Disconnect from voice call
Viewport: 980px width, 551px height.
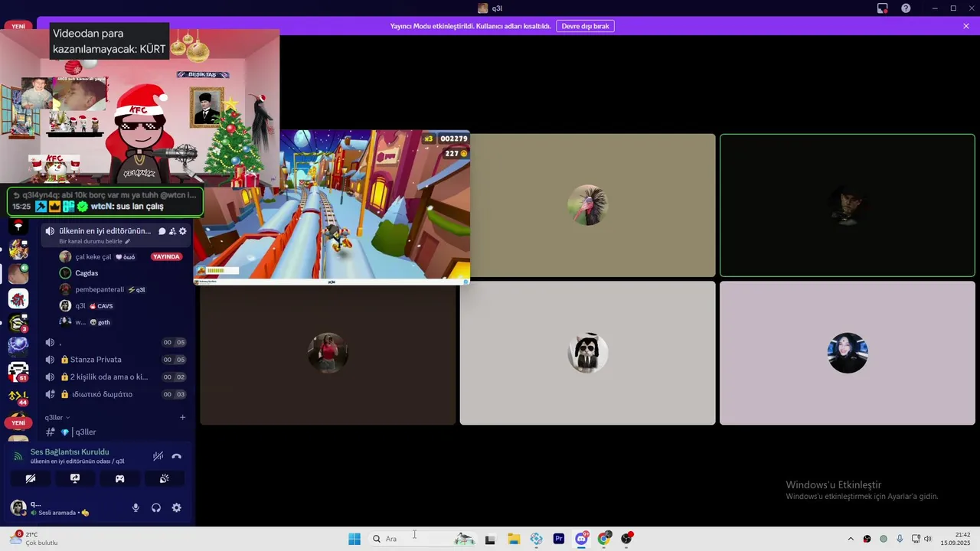[x=177, y=456]
